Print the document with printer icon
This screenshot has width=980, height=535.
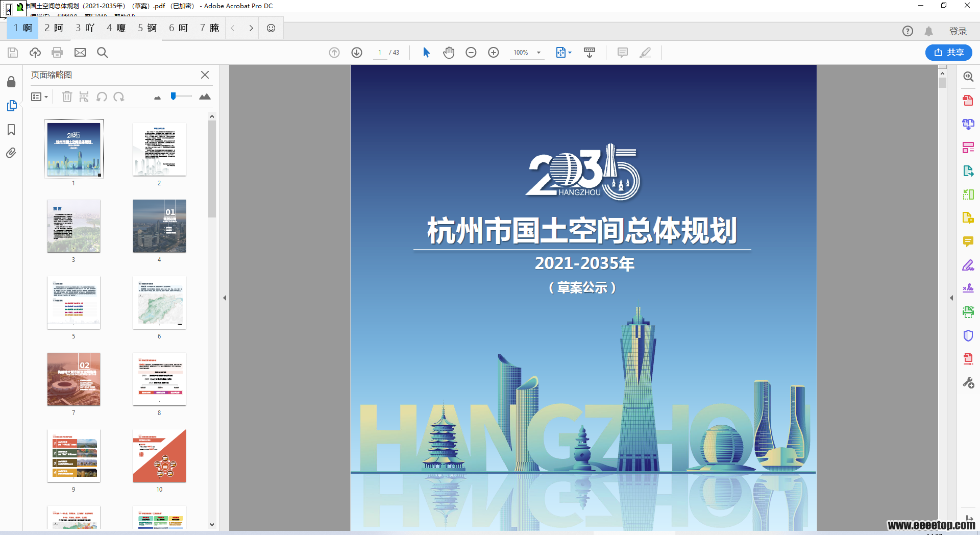pos(57,53)
